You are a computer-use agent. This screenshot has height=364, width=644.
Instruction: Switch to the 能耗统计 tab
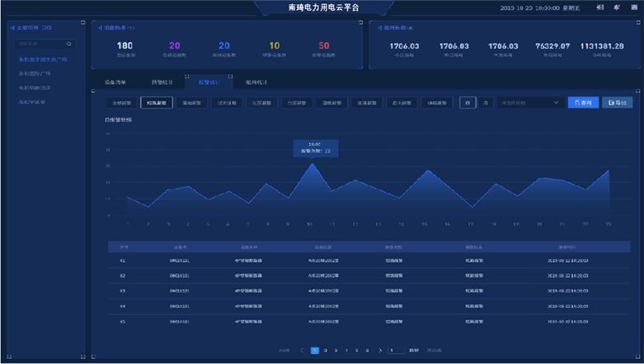point(256,82)
